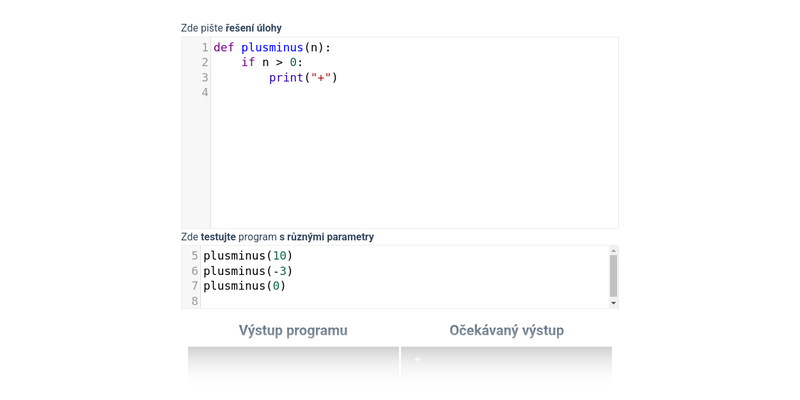Image resolution: width=800 pixels, height=400 pixels.
Task: Click the 'def' keyword in the solution code
Action: point(223,47)
